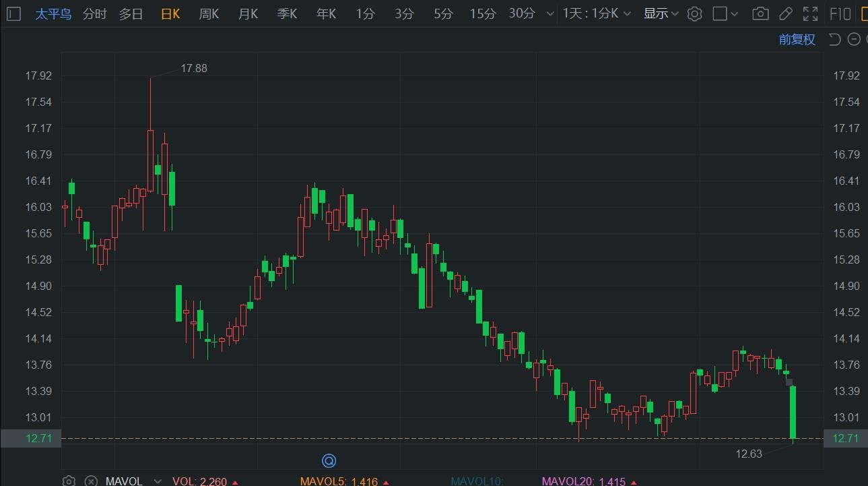The image size is (868, 486).
Task: Select the drawing pencil tool
Action: [x=785, y=13]
